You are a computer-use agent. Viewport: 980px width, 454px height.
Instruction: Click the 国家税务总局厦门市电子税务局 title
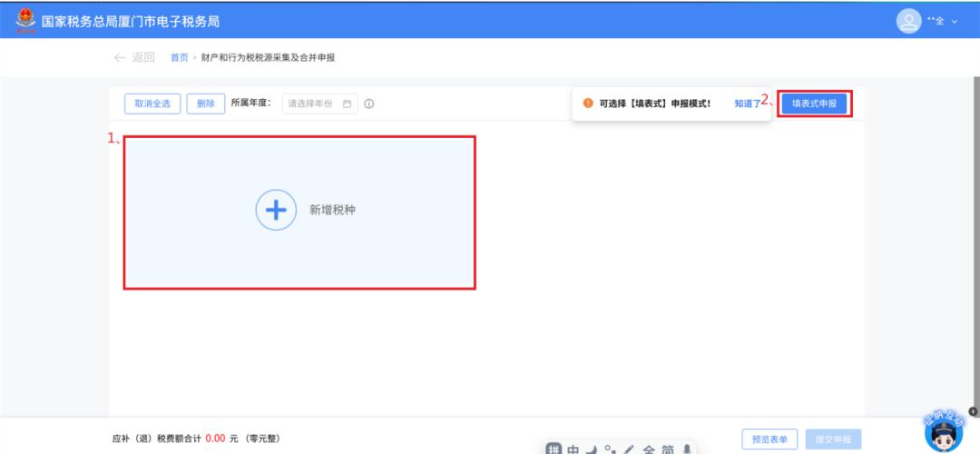(x=130, y=21)
